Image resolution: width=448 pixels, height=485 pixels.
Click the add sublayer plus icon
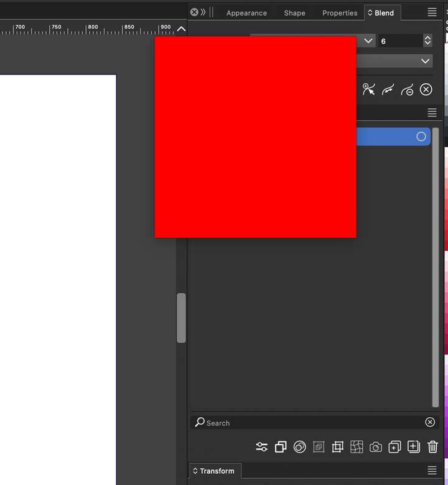point(394,447)
